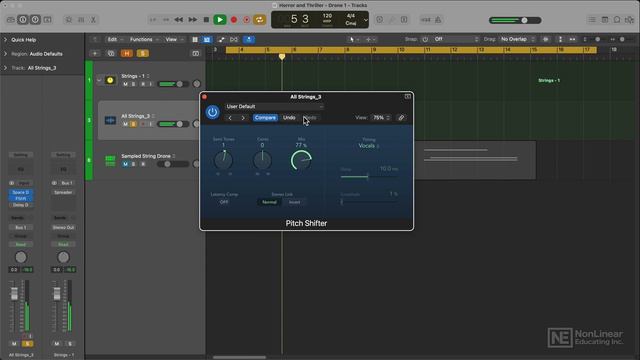Viewport: 640px width, 360px height.
Task: Mute the Strings - 1 track
Action: pyautogui.click(x=125, y=84)
